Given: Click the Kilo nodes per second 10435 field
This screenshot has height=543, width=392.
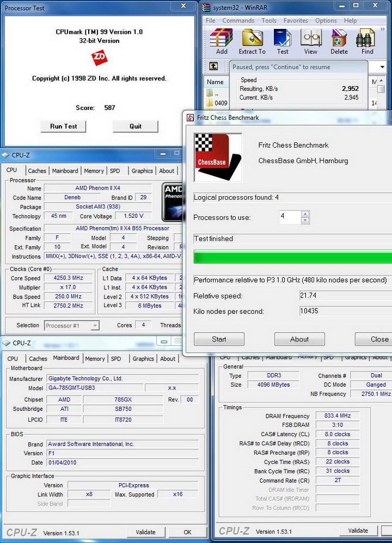Looking at the screenshot, I should click(x=346, y=311).
